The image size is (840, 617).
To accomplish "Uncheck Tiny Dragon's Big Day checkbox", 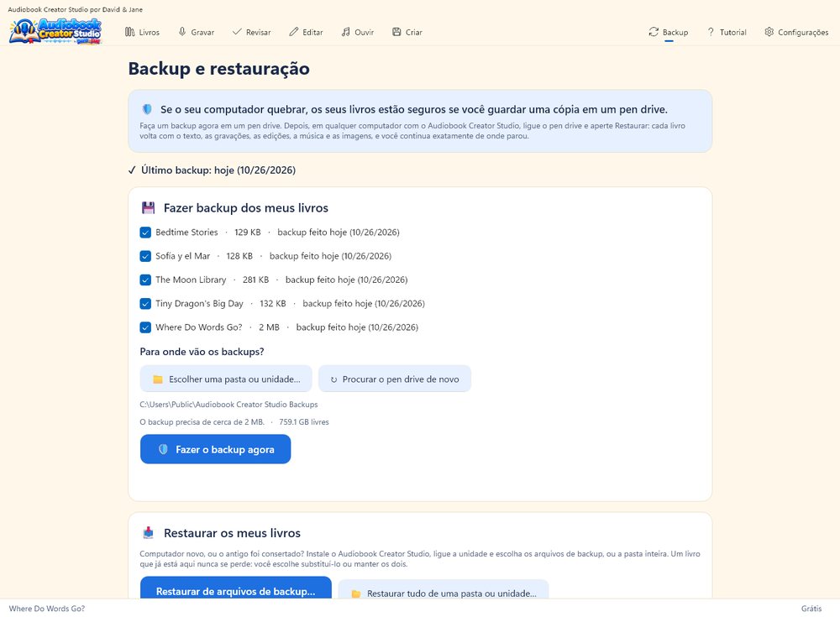I will pos(145,304).
